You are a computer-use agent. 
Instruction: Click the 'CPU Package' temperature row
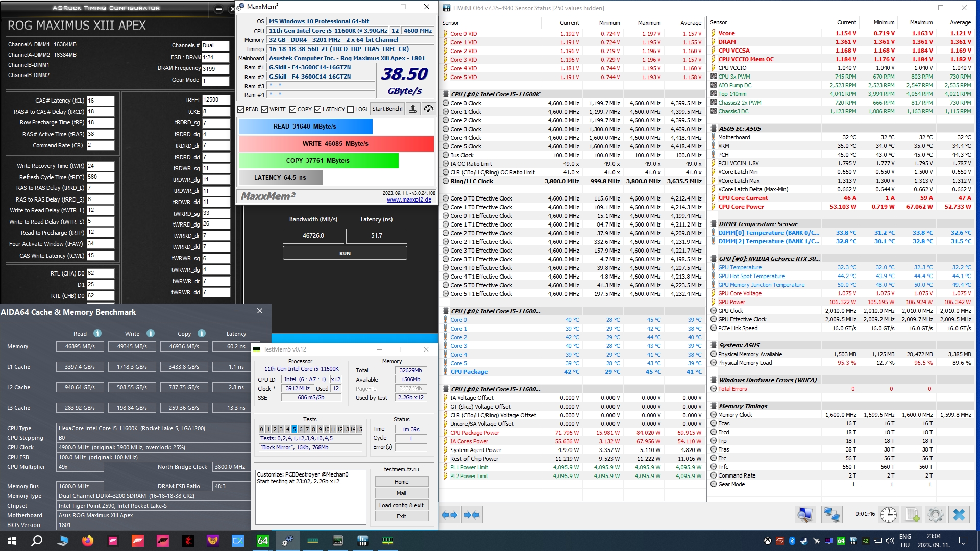coord(572,372)
